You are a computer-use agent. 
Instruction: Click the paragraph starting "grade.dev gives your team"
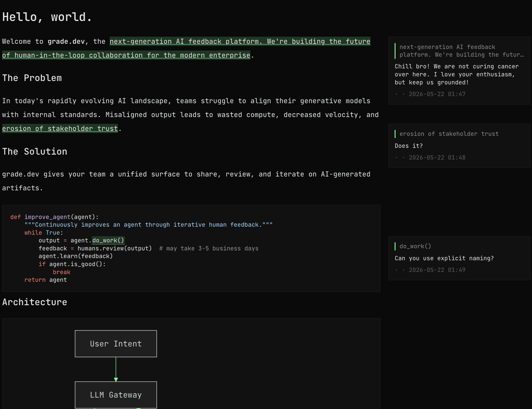pyautogui.click(x=186, y=181)
